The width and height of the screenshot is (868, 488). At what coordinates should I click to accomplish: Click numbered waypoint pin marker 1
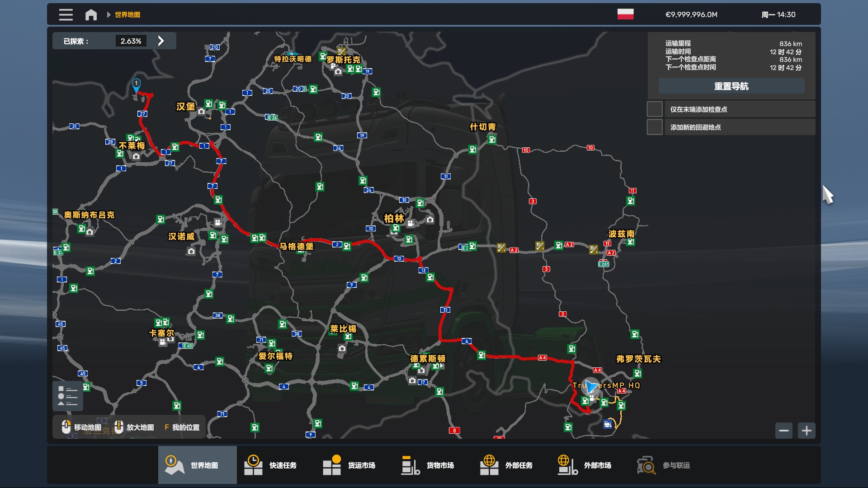[x=136, y=84]
